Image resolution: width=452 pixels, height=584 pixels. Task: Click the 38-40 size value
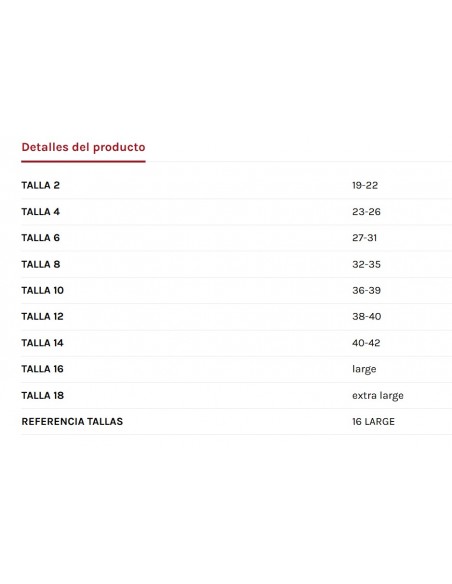[x=367, y=317]
